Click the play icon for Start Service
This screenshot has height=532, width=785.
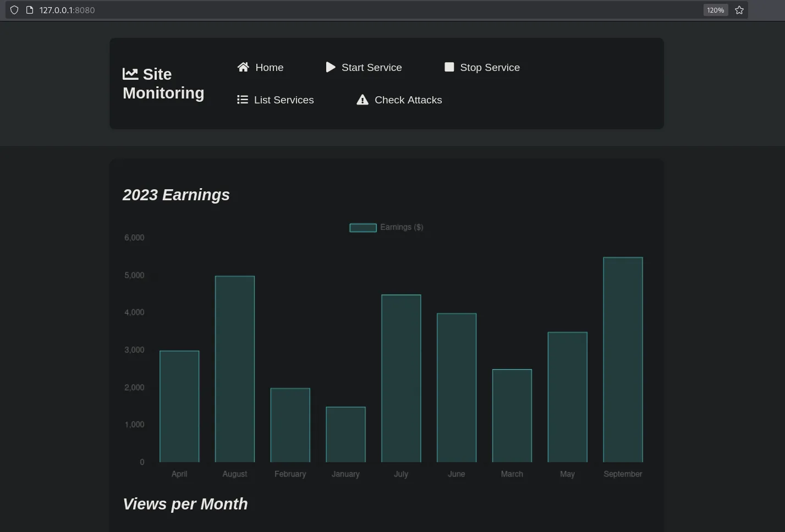(330, 67)
